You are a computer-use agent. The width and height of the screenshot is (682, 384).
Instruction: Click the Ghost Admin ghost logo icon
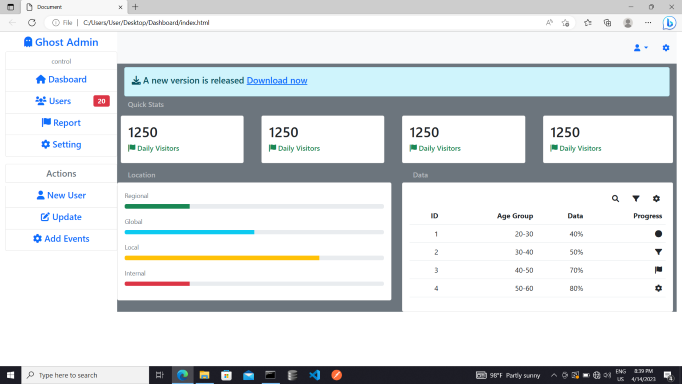coord(28,42)
